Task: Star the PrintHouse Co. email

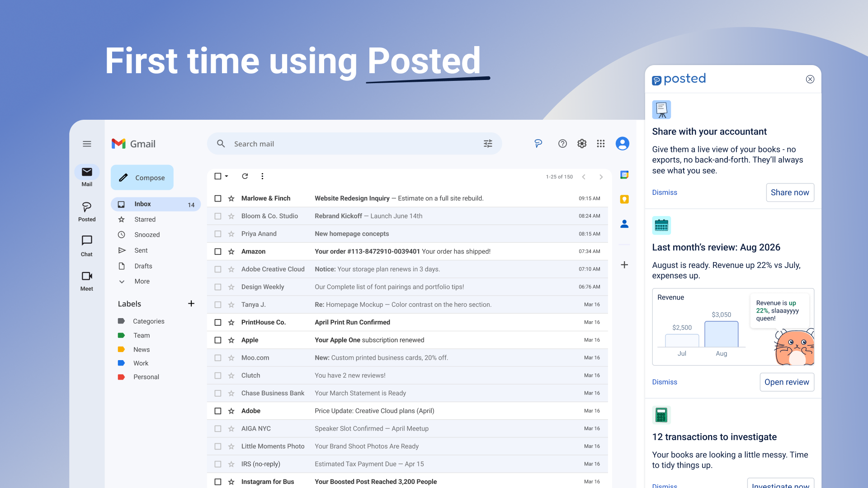Action: point(231,323)
